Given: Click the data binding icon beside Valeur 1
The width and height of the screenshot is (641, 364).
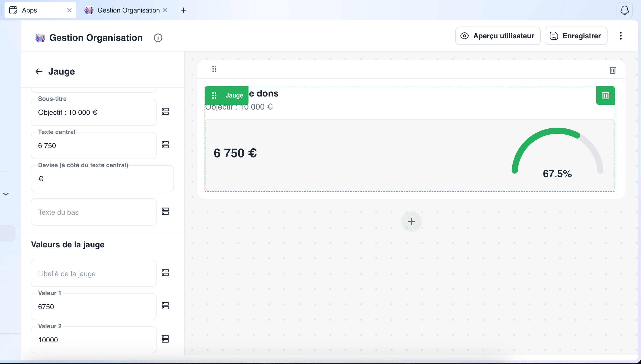Looking at the screenshot, I should click(x=165, y=306).
